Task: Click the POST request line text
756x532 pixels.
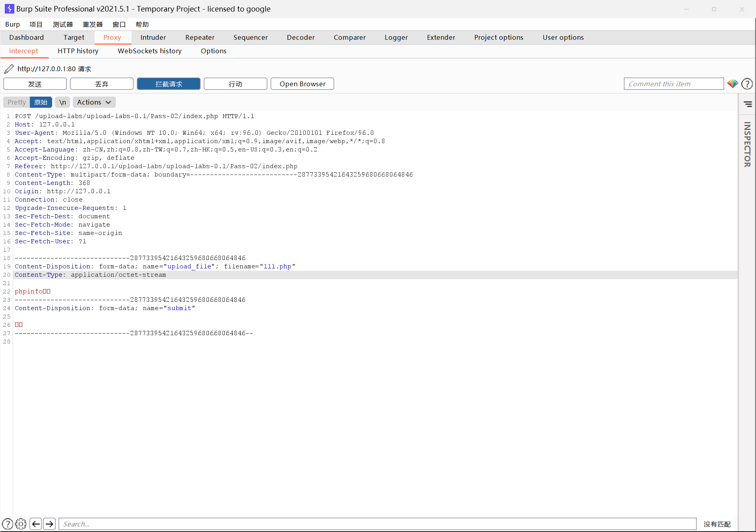Action: (x=134, y=116)
